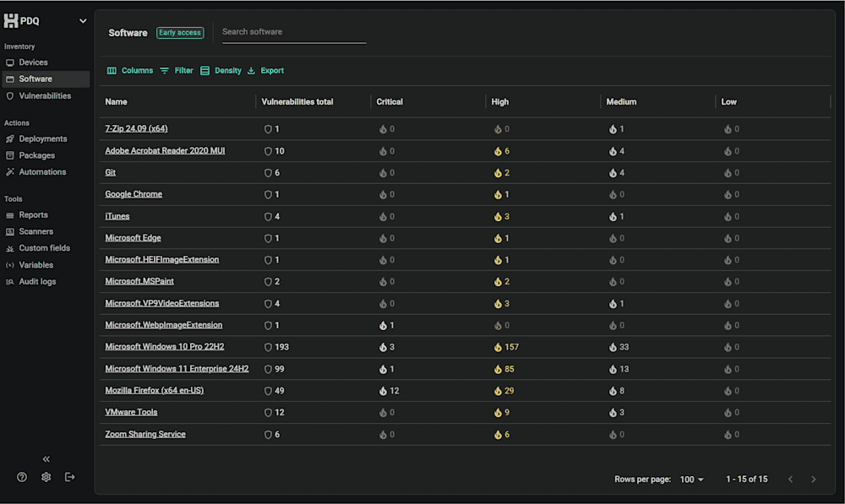Open Adobe Acrobat Reader 2020 MUI link
Viewport: 845px width, 504px height.
point(165,151)
